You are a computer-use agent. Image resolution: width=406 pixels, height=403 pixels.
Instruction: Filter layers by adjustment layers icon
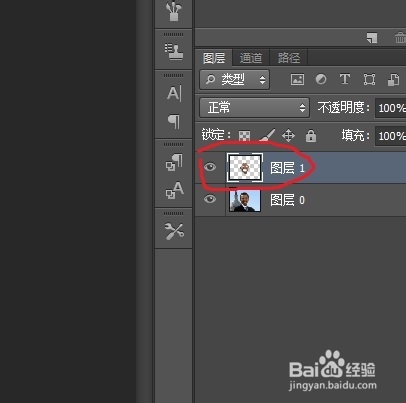(x=321, y=79)
